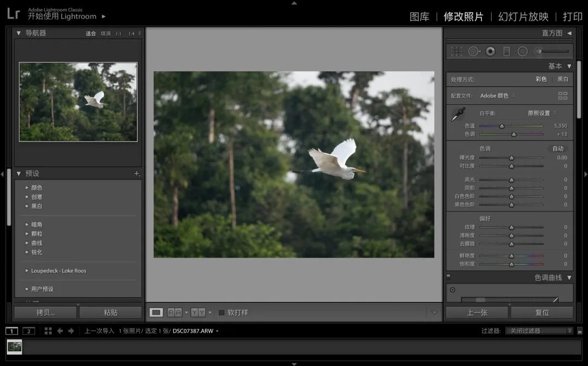Switch to the 图库 module
This screenshot has width=588, height=366.
419,17
